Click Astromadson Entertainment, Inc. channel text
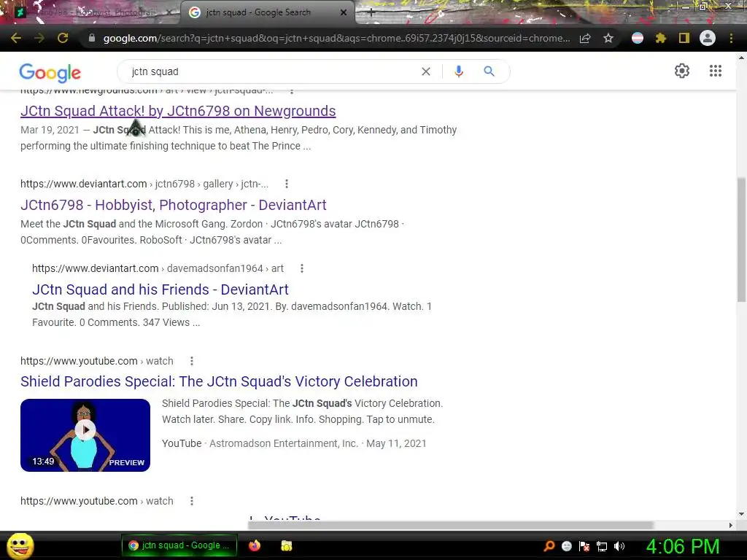 click(x=284, y=443)
